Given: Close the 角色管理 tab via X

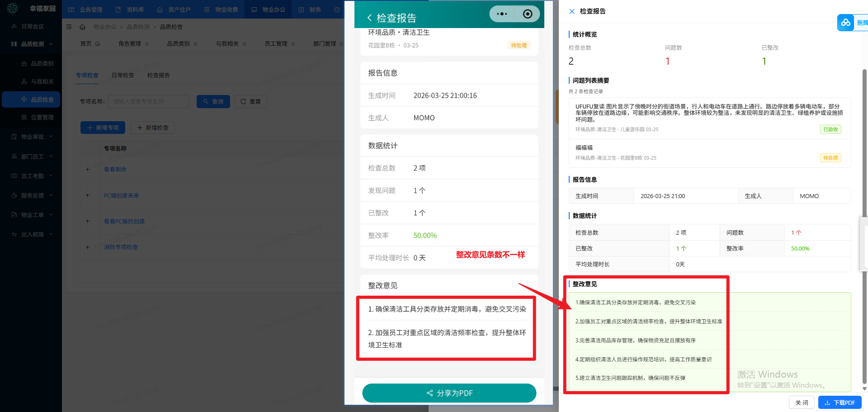Looking at the screenshot, I should coord(147,44).
